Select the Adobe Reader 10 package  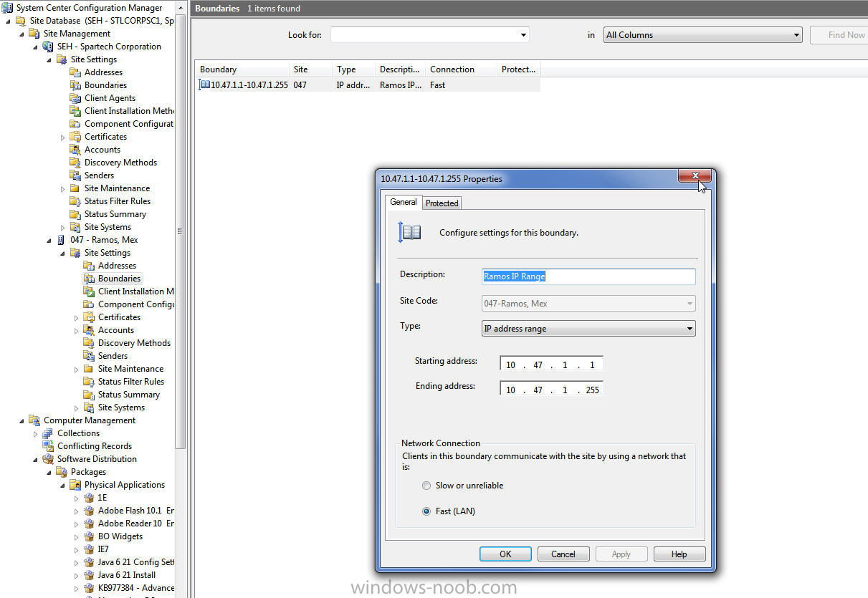(136, 524)
